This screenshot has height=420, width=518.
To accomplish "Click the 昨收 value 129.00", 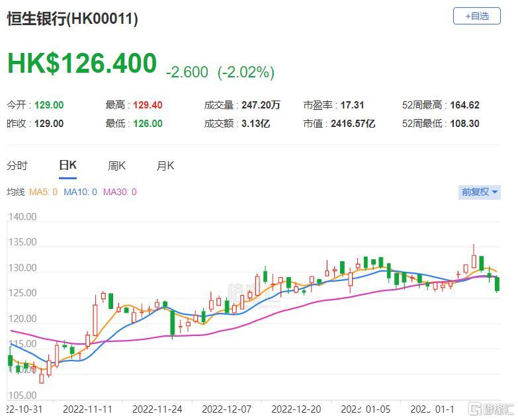I will coord(49,124).
